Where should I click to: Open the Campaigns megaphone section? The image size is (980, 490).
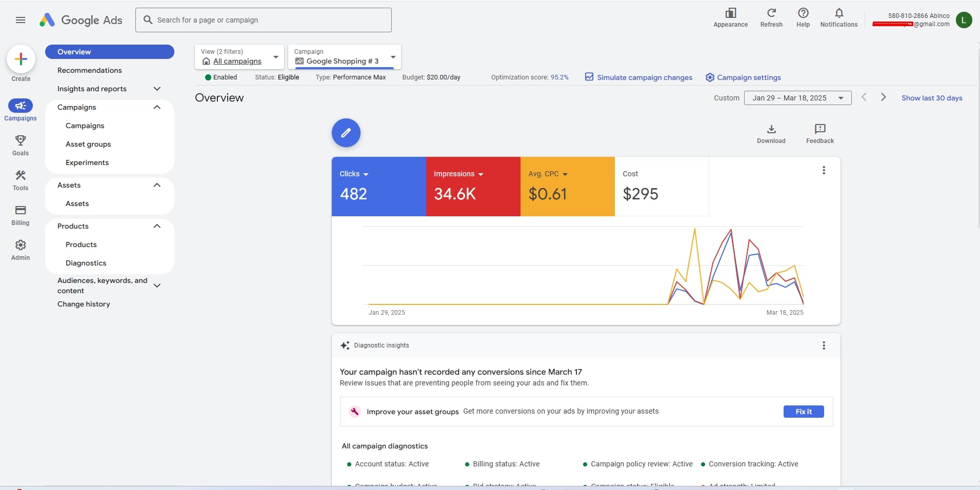point(21,110)
